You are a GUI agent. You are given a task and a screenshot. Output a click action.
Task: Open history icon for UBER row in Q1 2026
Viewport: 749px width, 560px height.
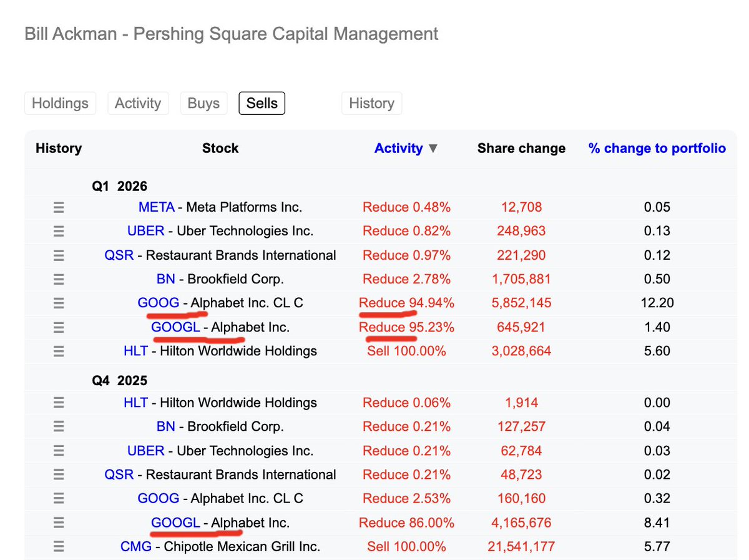coord(59,231)
